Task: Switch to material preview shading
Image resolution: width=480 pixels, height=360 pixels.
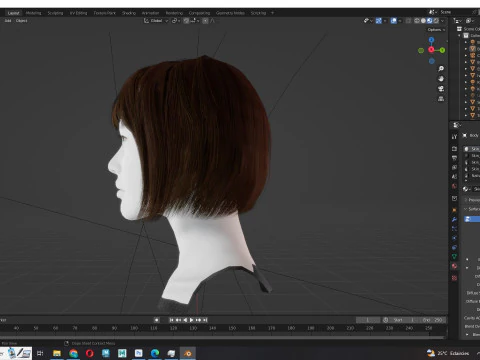Action: tap(430, 21)
